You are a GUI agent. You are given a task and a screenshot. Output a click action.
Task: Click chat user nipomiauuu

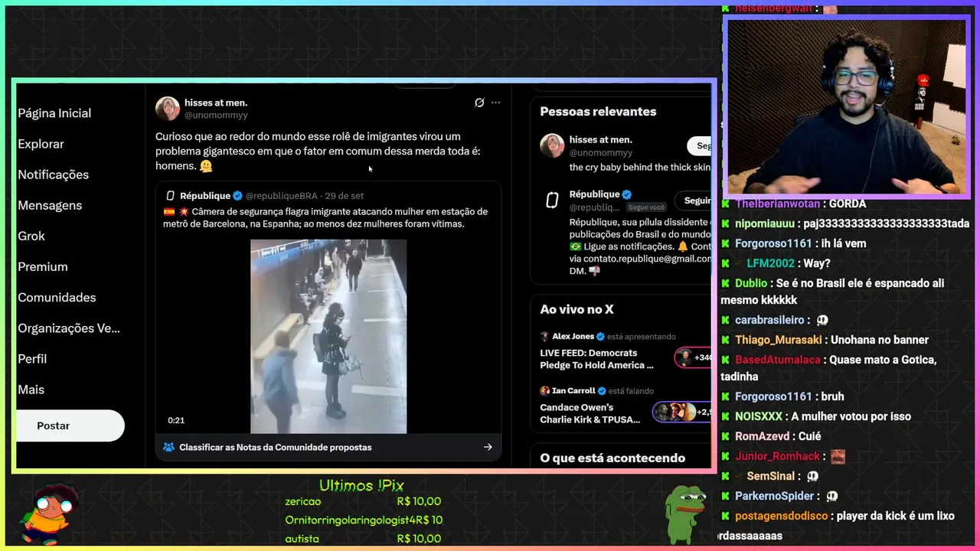point(765,223)
